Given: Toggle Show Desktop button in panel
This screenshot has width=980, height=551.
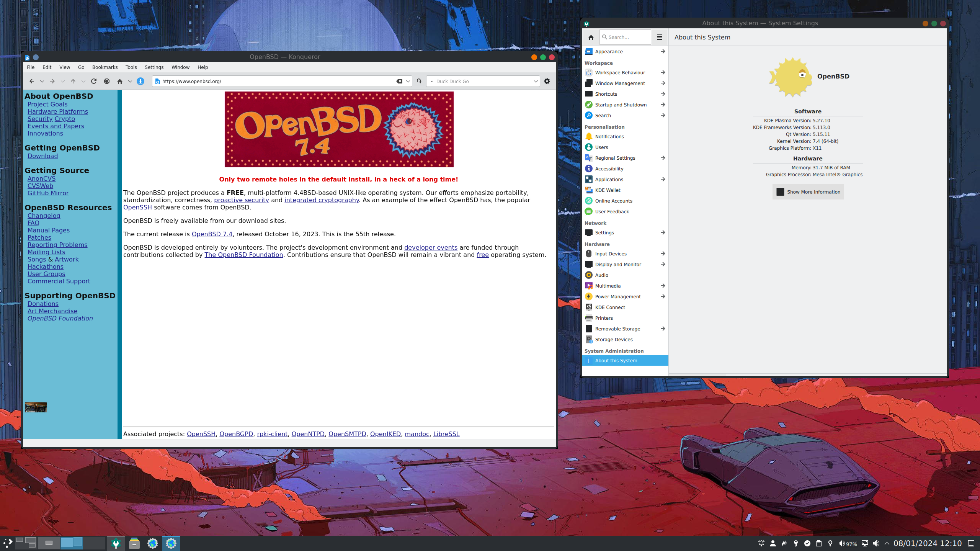Looking at the screenshot, I should (971, 543).
